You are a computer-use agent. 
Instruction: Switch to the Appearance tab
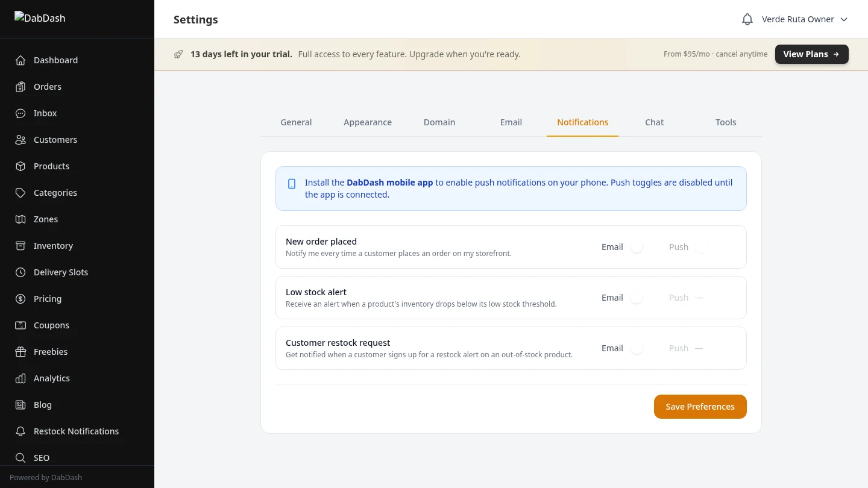(368, 122)
